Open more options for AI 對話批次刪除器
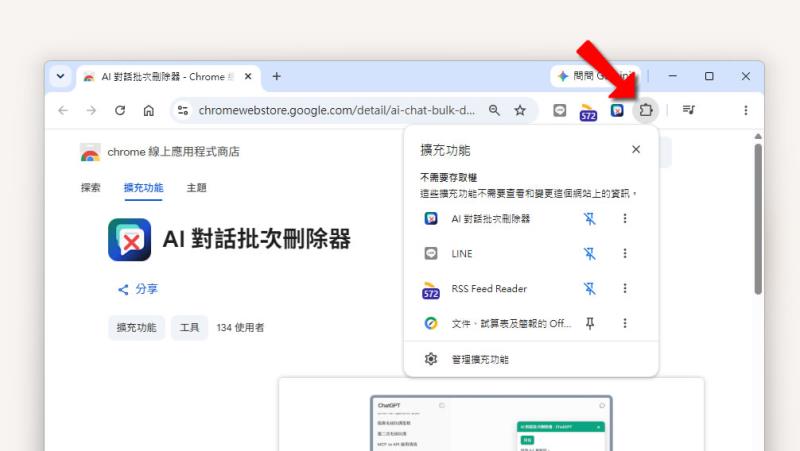 pyautogui.click(x=625, y=219)
